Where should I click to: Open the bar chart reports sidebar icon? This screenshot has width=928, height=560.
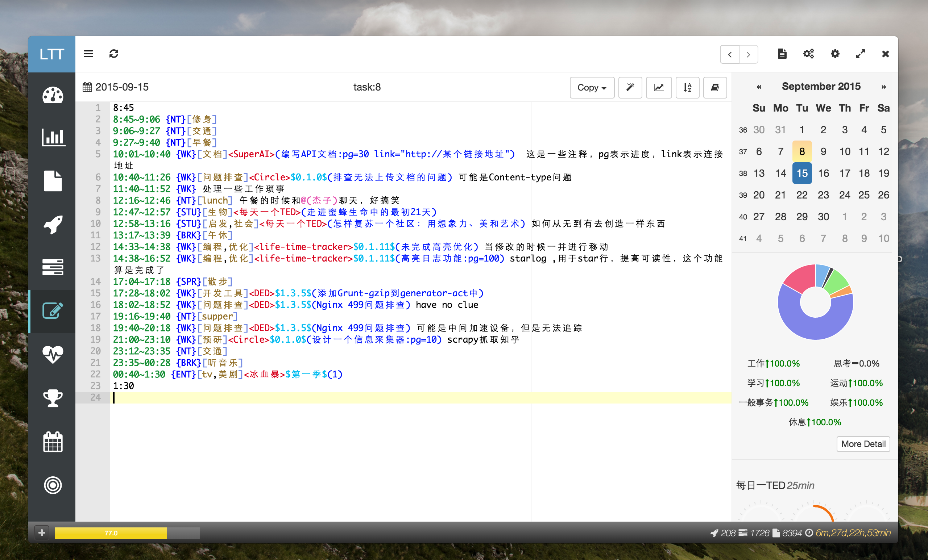pos(53,137)
